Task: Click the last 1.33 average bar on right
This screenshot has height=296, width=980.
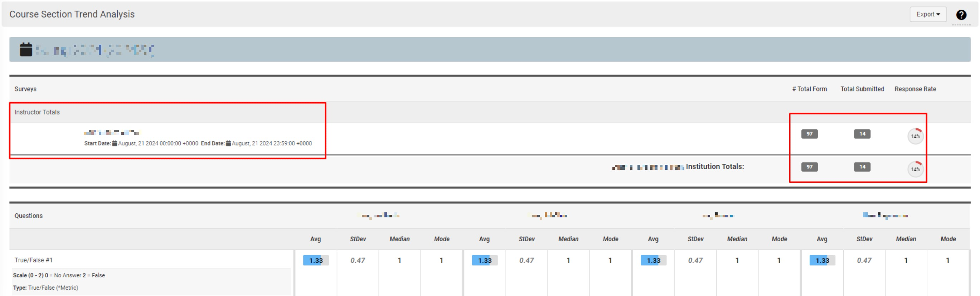Action: 822,260
